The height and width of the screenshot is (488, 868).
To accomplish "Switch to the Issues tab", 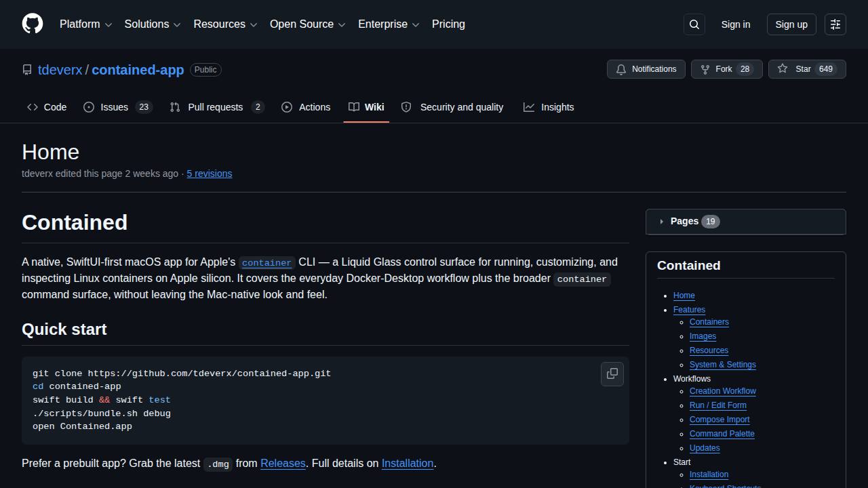I will coord(118,107).
